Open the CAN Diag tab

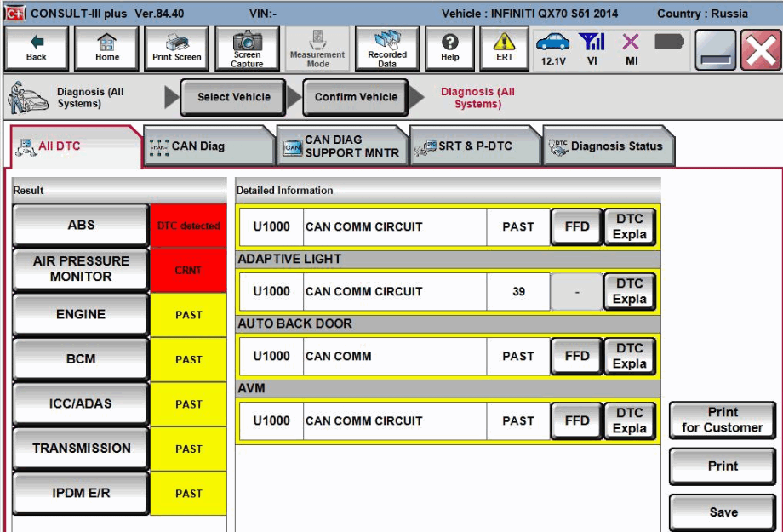209,146
